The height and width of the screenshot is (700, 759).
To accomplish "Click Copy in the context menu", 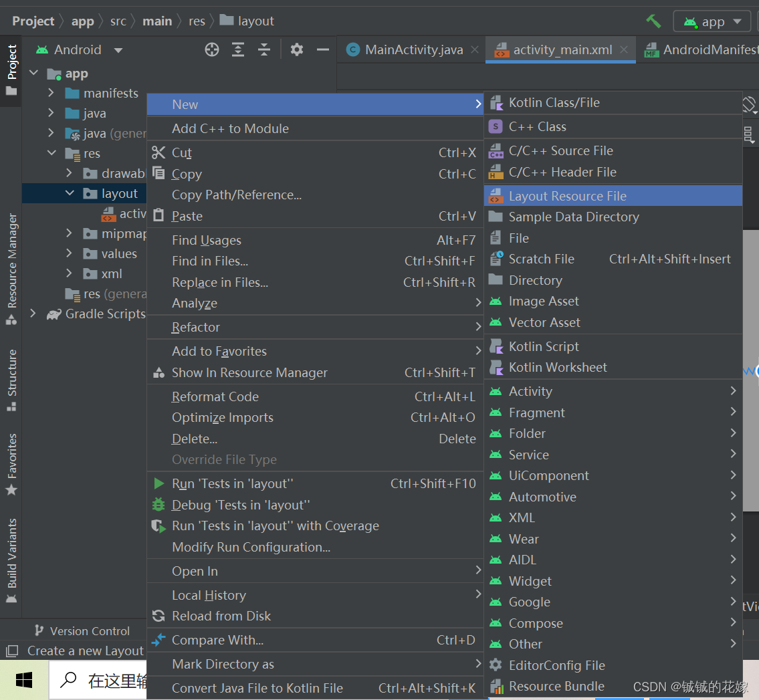I will (315, 174).
